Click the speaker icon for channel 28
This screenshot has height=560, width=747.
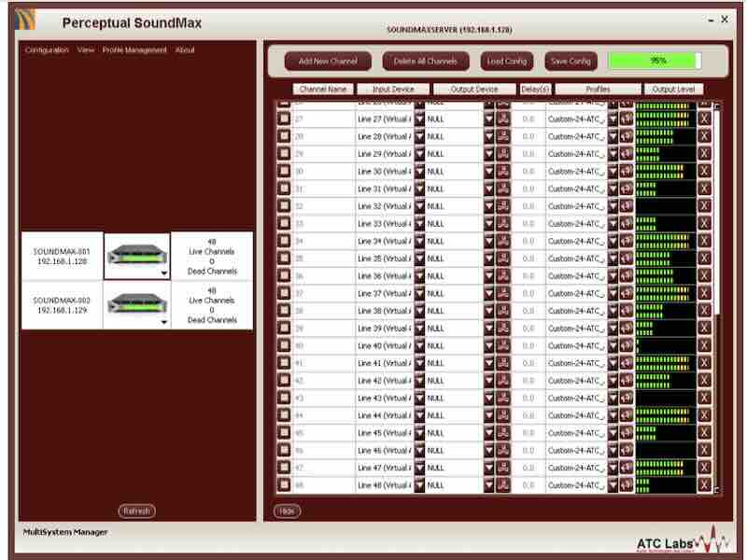tap(626, 136)
